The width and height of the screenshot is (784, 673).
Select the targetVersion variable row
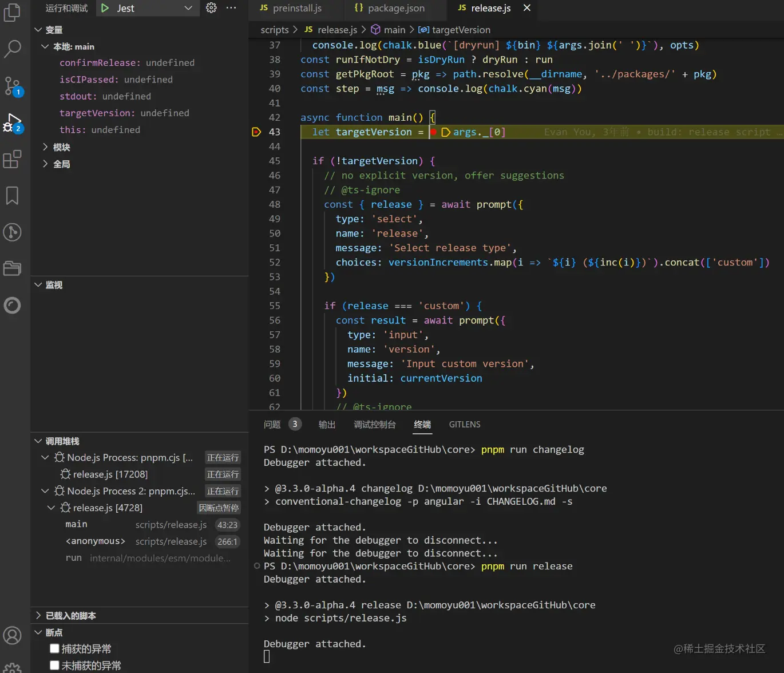click(140, 113)
